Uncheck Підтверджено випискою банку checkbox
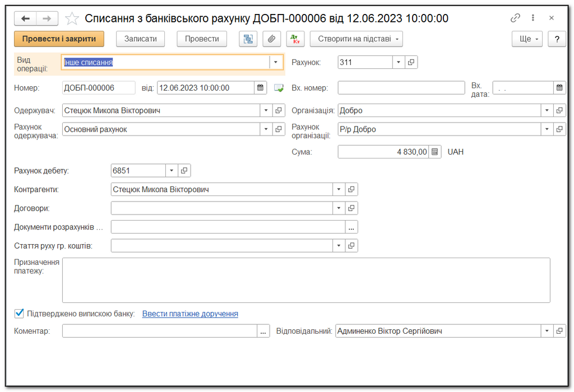The height and width of the screenshot is (392, 574). [19, 314]
